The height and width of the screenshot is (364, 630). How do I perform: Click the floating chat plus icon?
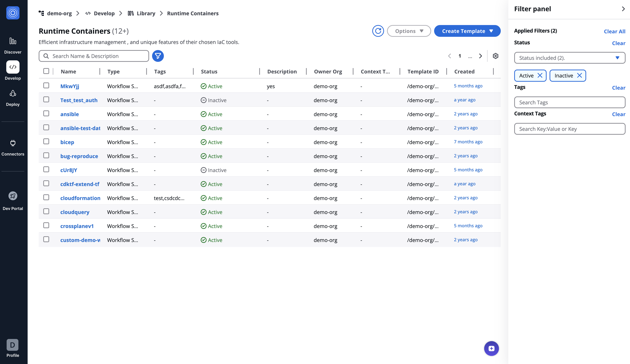(x=491, y=348)
